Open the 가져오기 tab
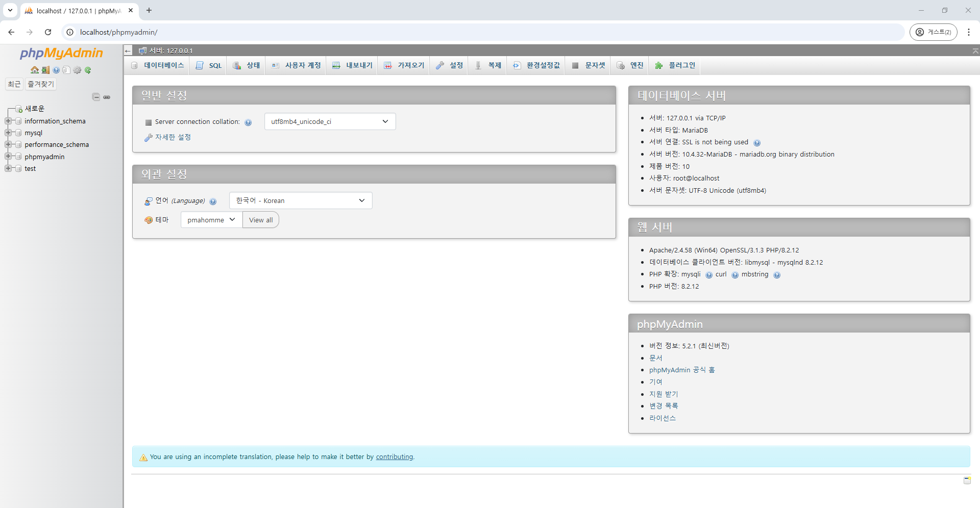 (404, 65)
